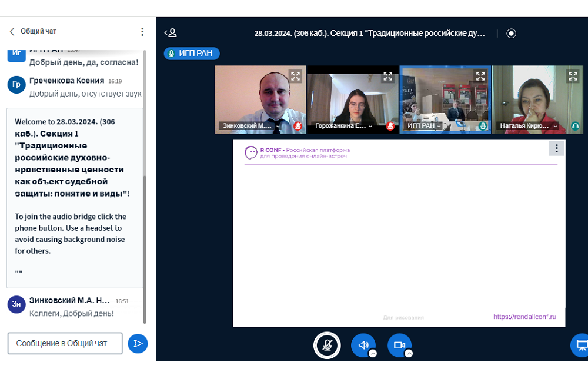Fullscreen Наталья Кирю webcam video
The height and width of the screenshot is (392, 588).
(573, 76)
